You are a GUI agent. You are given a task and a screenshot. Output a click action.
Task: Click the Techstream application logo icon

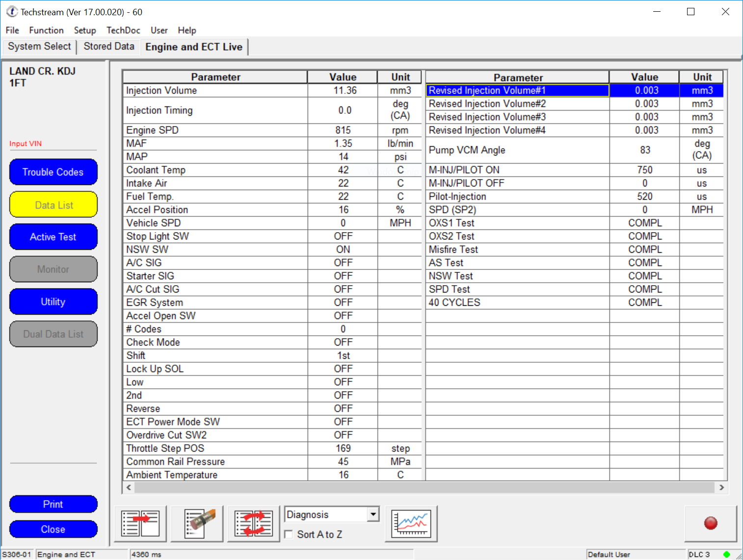[12, 12]
